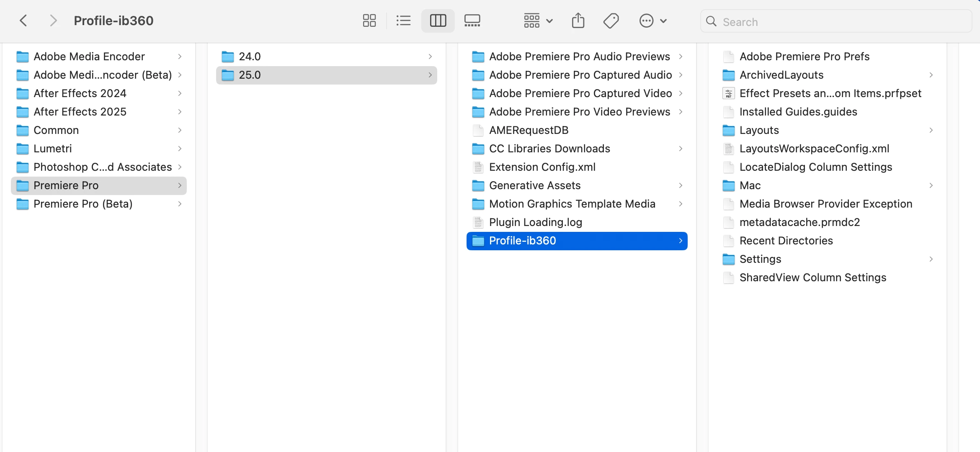980x452 pixels.
Task: Go forward with the right arrow
Action: (53, 21)
